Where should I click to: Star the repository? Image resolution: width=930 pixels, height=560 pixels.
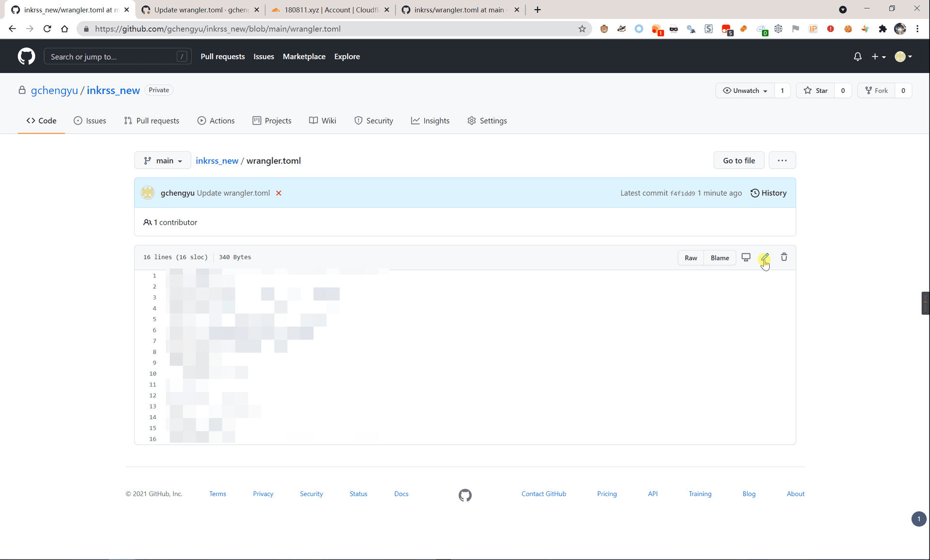pos(816,91)
